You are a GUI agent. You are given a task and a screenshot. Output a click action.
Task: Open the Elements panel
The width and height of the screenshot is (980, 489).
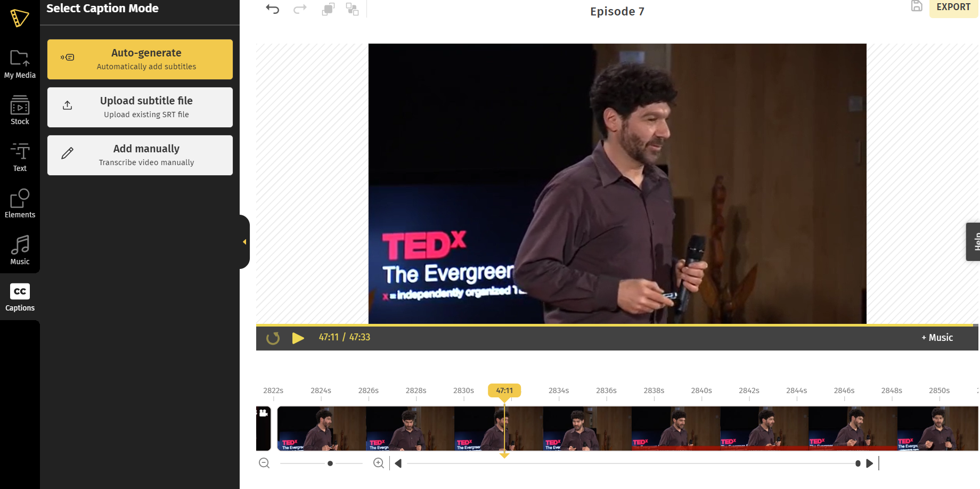tap(20, 203)
